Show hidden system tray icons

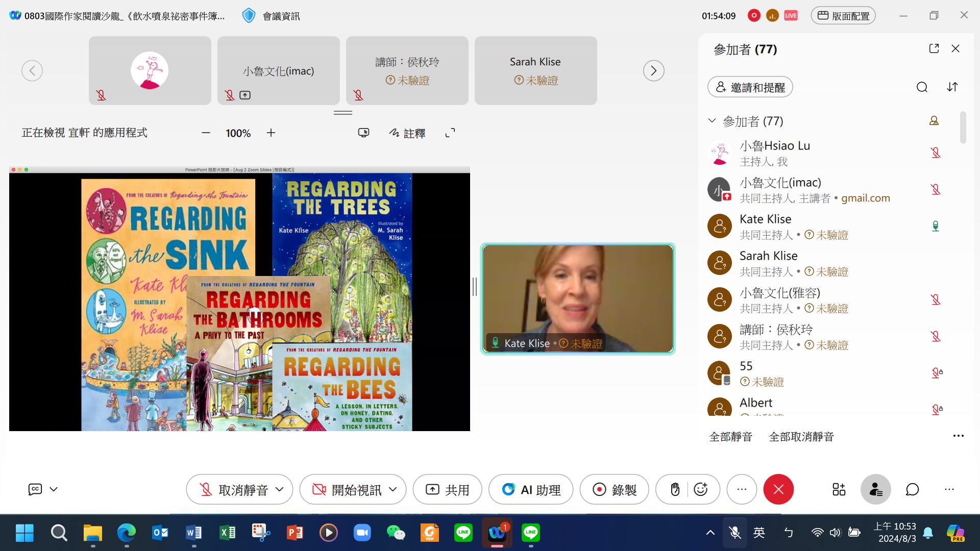(x=710, y=533)
